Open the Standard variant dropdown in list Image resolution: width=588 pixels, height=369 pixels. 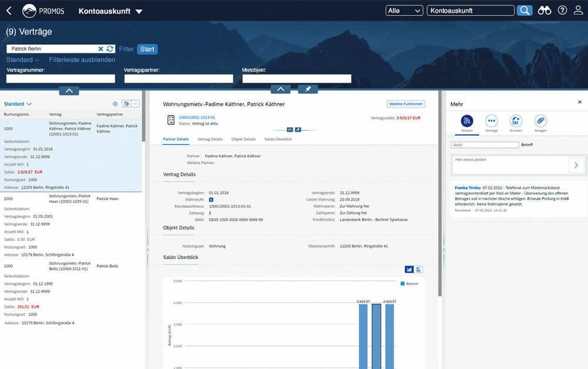point(18,104)
